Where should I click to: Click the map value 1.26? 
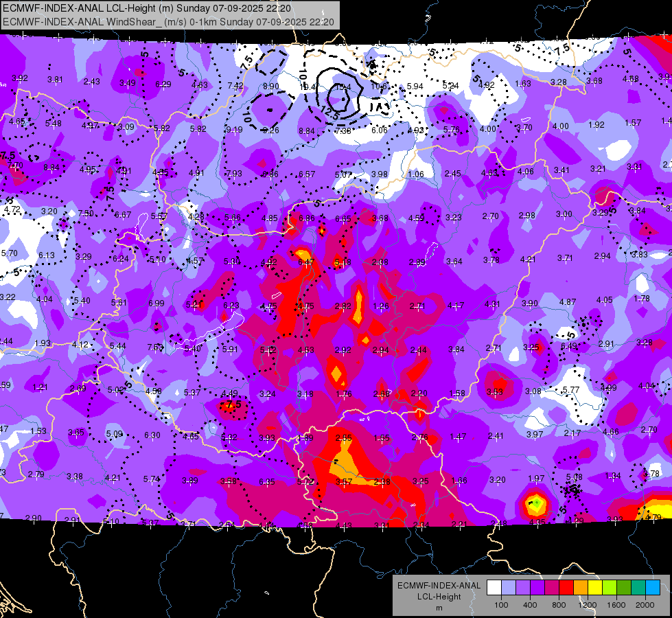[x=381, y=306]
